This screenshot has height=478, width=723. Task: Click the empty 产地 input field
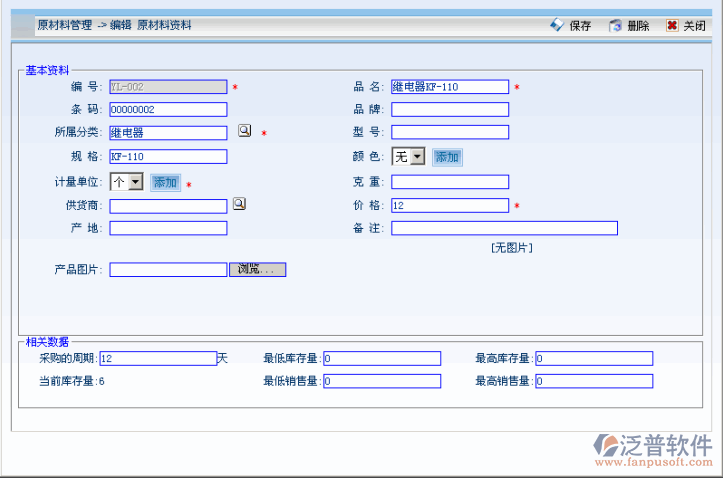168,228
